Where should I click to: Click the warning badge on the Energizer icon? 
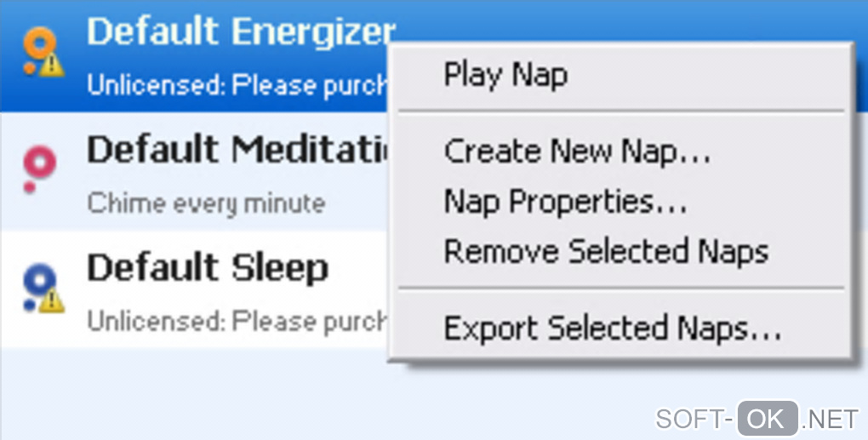(x=53, y=64)
